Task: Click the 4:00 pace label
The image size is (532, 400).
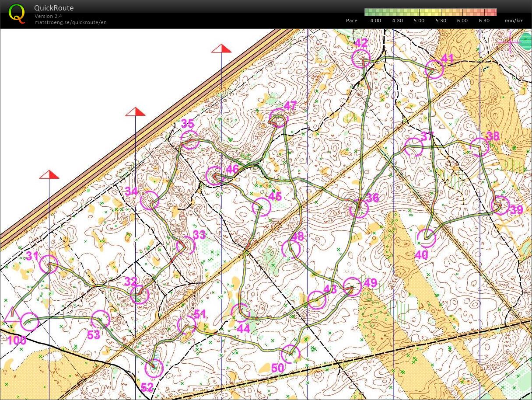Action: pos(375,21)
